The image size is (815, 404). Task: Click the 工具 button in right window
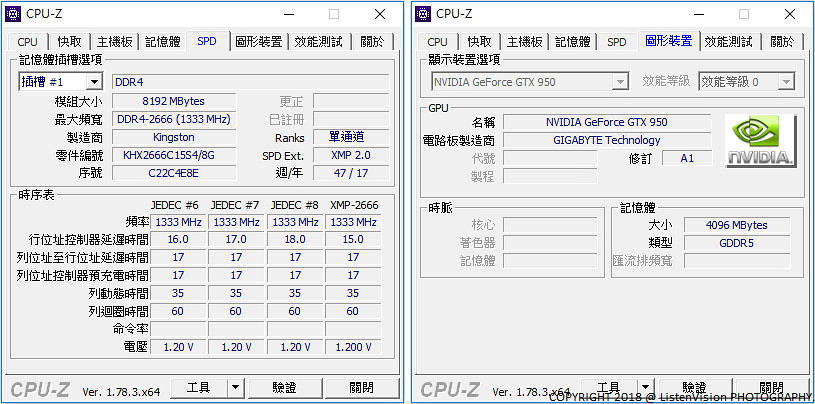click(609, 387)
